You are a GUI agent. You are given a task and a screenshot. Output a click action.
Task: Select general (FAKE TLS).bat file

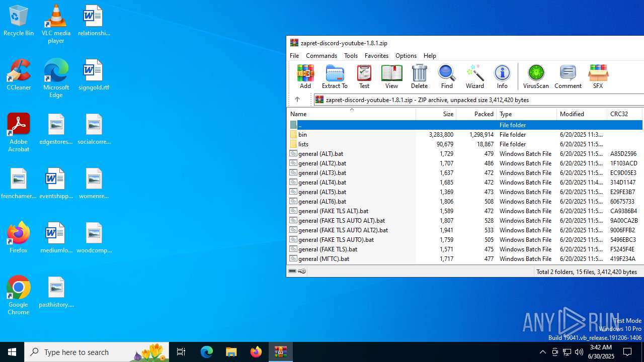pyautogui.click(x=465, y=249)
